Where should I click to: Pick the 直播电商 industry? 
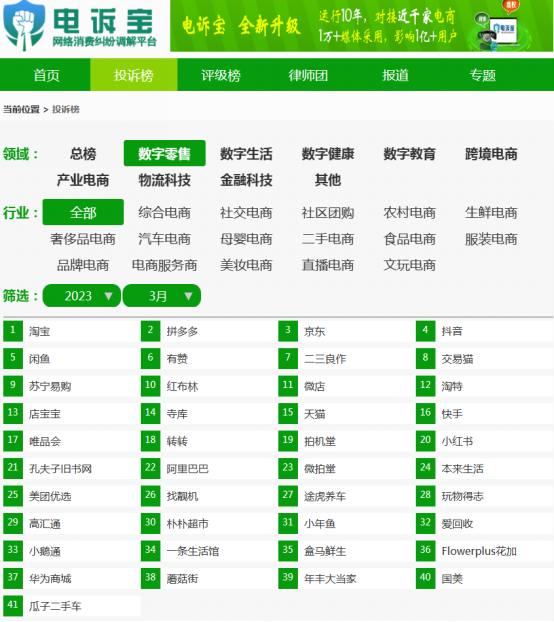328,265
